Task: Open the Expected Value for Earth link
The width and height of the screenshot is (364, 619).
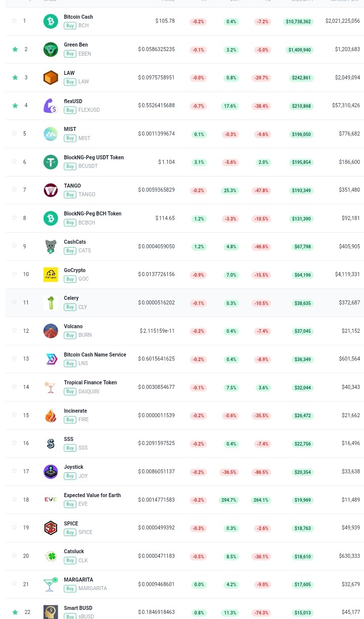Action: coord(92,495)
